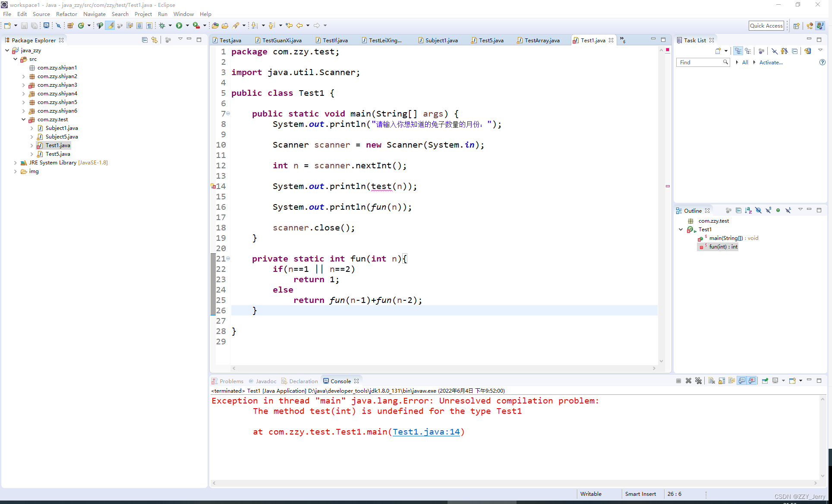
Task: Collapse the com.zzy.test package
Action: point(24,120)
